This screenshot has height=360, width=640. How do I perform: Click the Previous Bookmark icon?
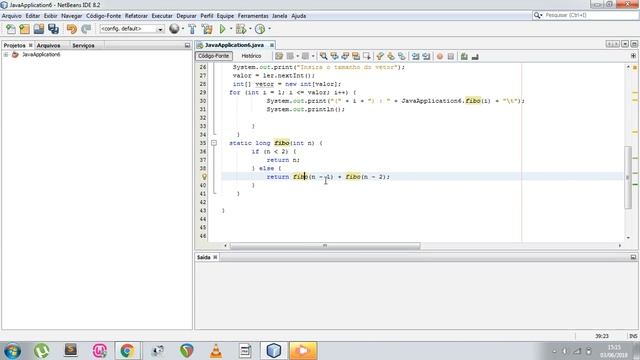(380, 56)
